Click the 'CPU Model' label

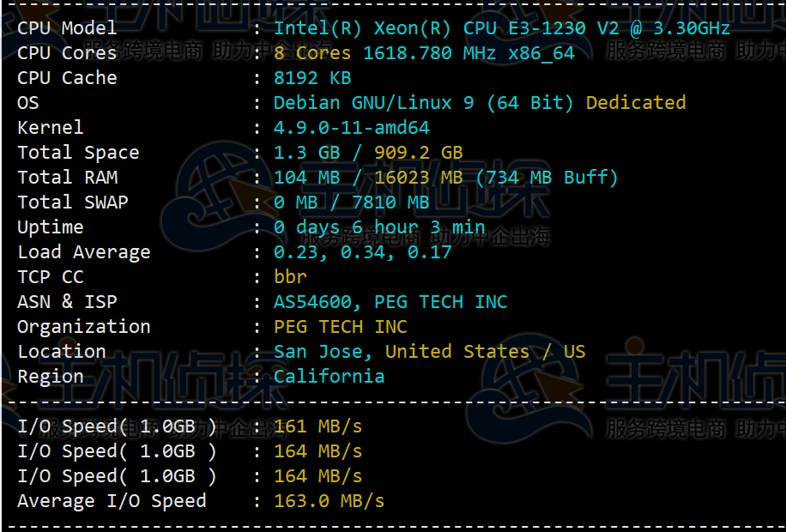pos(67,28)
